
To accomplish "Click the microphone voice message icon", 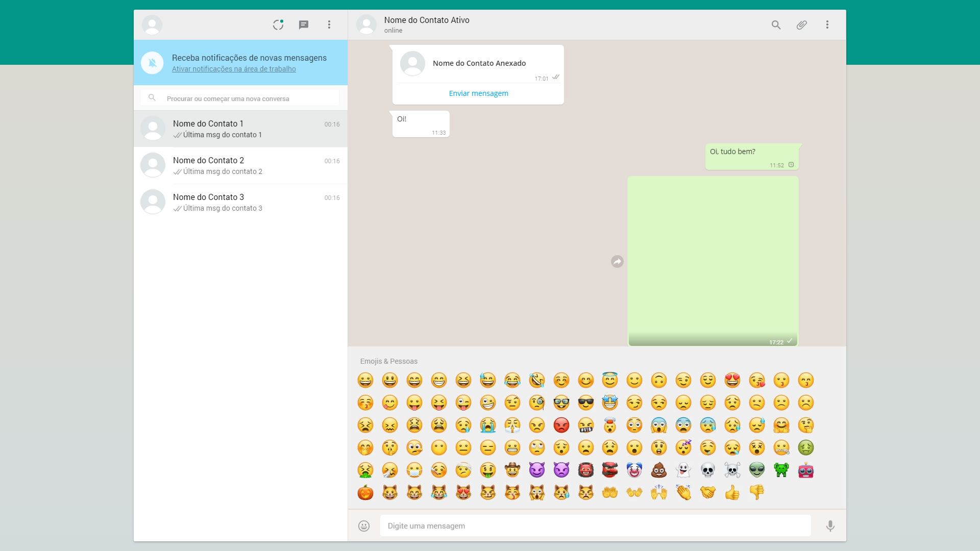I will [830, 525].
